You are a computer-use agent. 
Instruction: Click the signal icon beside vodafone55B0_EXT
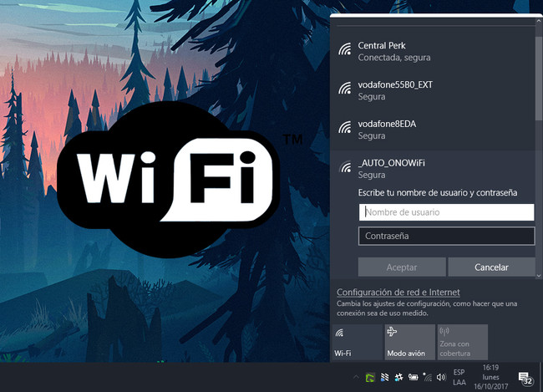point(345,89)
